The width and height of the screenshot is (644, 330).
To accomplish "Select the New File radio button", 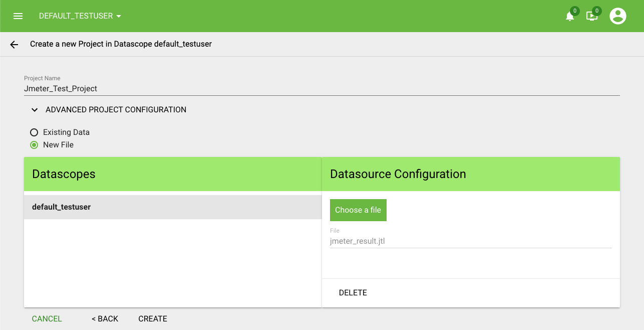I will coord(34,145).
